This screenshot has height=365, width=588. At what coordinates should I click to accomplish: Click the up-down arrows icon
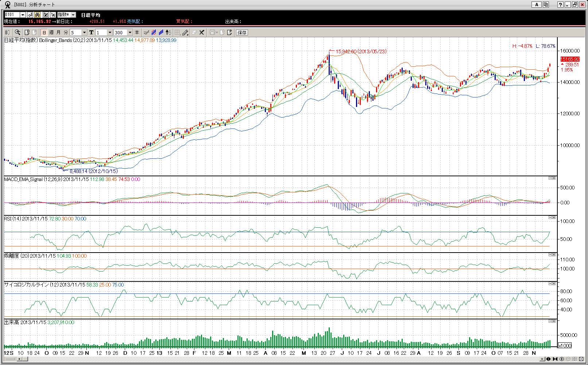click(168, 32)
